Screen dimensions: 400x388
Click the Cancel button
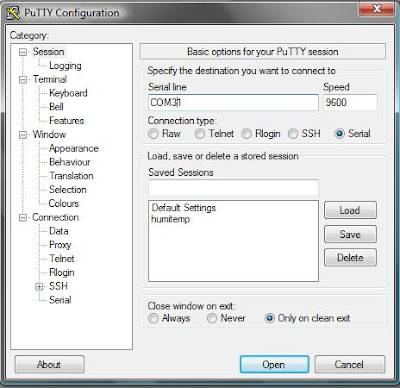click(x=350, y=364)
